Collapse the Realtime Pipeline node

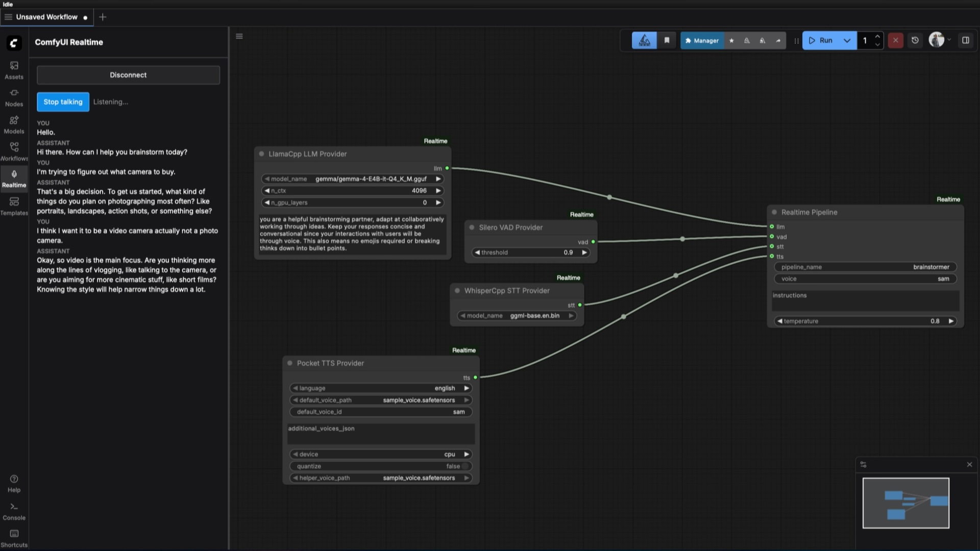(774, 212)
